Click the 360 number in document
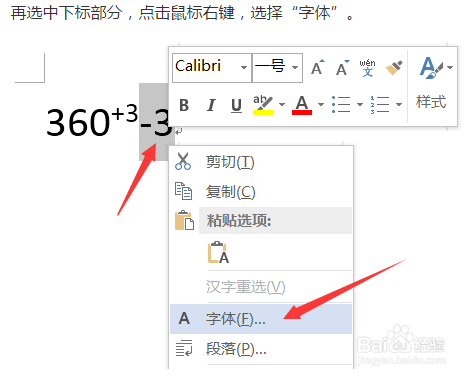 pos(78,123)
